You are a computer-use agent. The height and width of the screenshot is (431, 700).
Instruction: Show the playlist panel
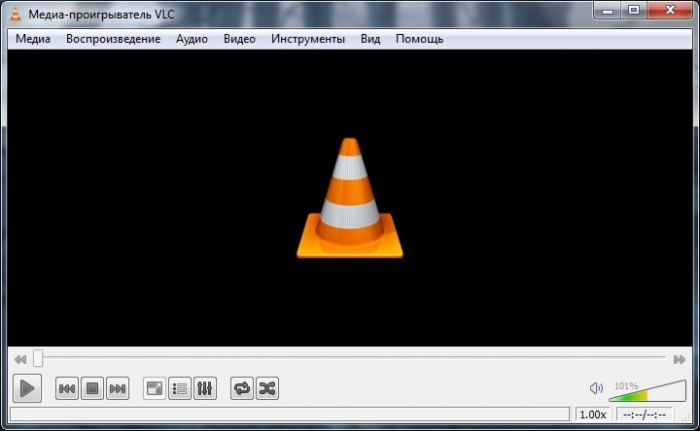pos(180,388)
